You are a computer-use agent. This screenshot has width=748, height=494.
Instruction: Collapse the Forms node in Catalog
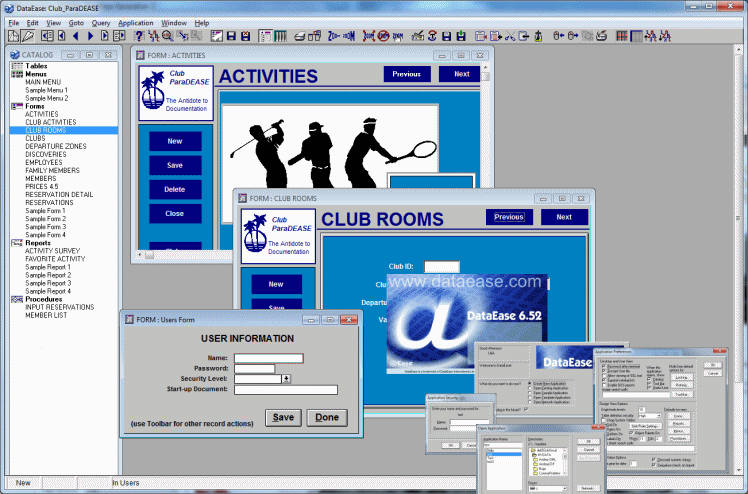(17, 106)
